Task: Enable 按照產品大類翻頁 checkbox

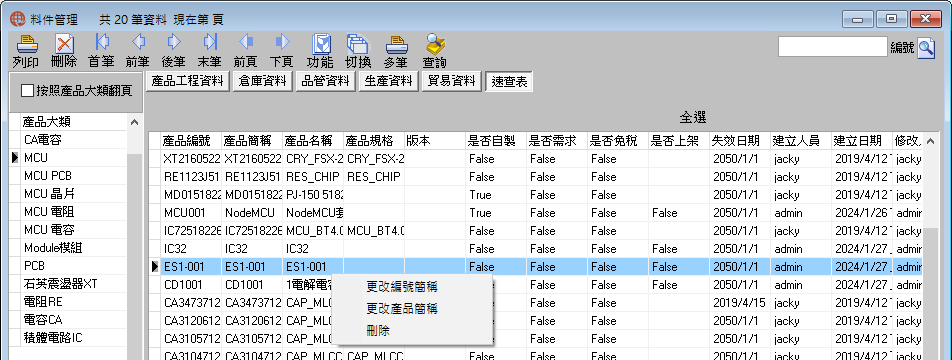Action: (x=28, y=91)
